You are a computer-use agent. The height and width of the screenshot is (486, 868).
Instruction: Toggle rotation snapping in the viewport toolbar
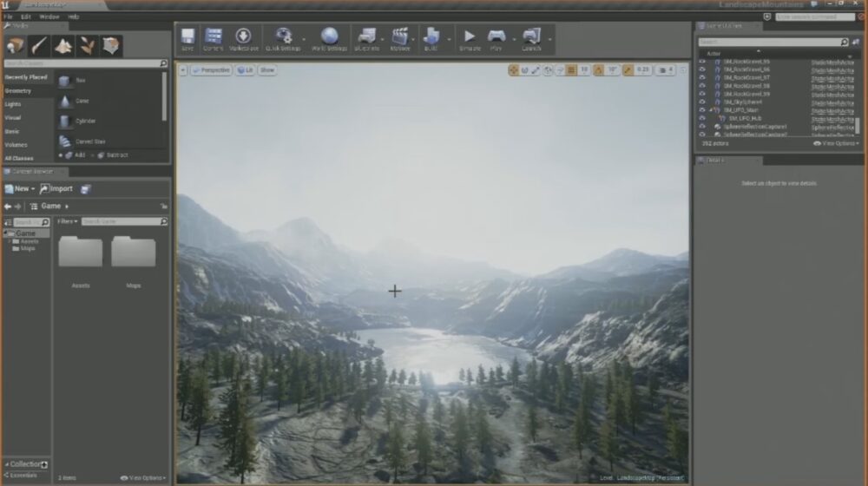(x=598, y=70)
